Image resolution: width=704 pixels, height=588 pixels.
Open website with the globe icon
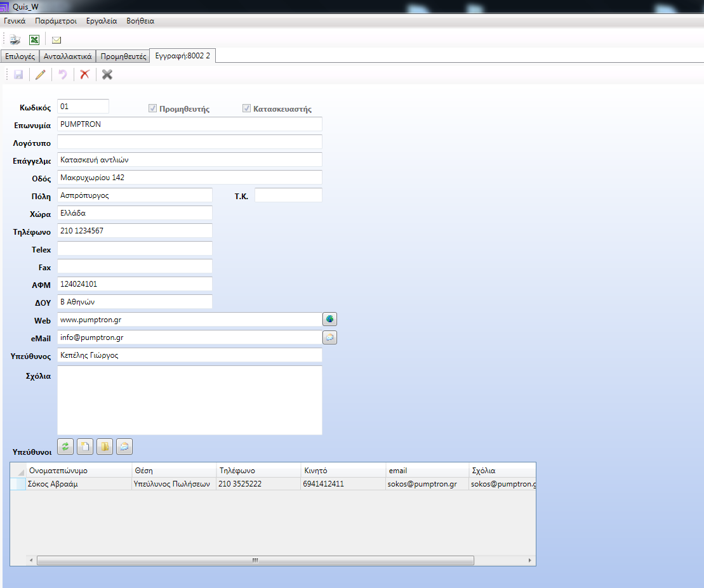(x=330, y=319)
